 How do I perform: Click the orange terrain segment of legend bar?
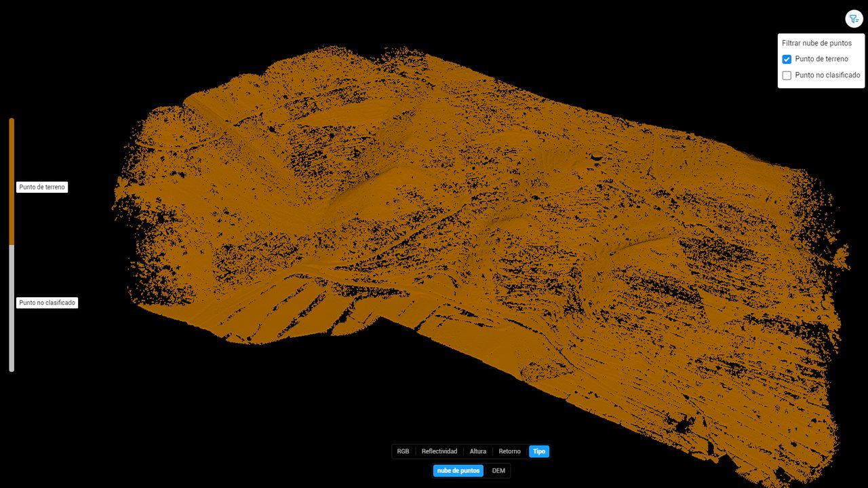coord(12,181)
